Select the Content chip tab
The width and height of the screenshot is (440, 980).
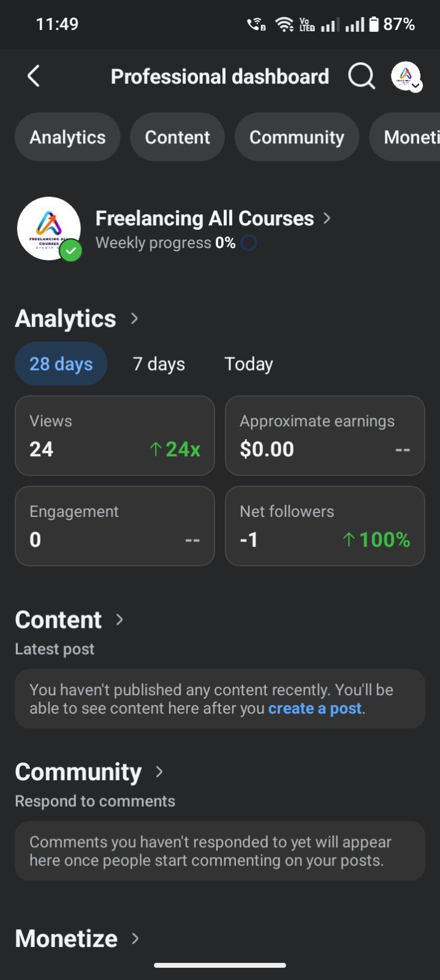178,137
